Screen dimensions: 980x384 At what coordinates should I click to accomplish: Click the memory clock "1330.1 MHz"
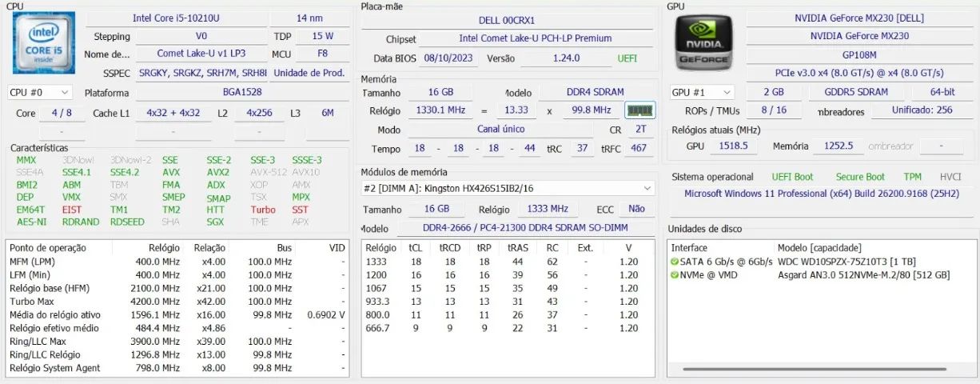440,110
